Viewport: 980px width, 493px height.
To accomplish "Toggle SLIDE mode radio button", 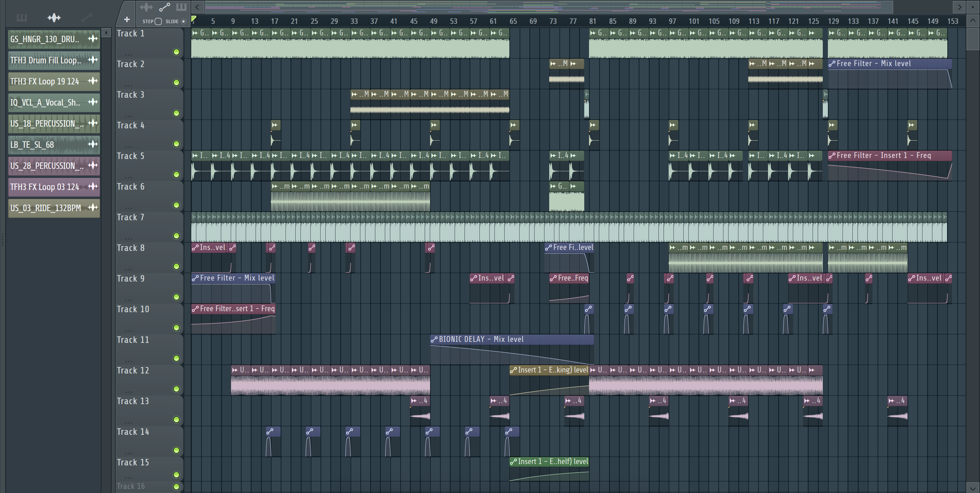I will (183, 21).
